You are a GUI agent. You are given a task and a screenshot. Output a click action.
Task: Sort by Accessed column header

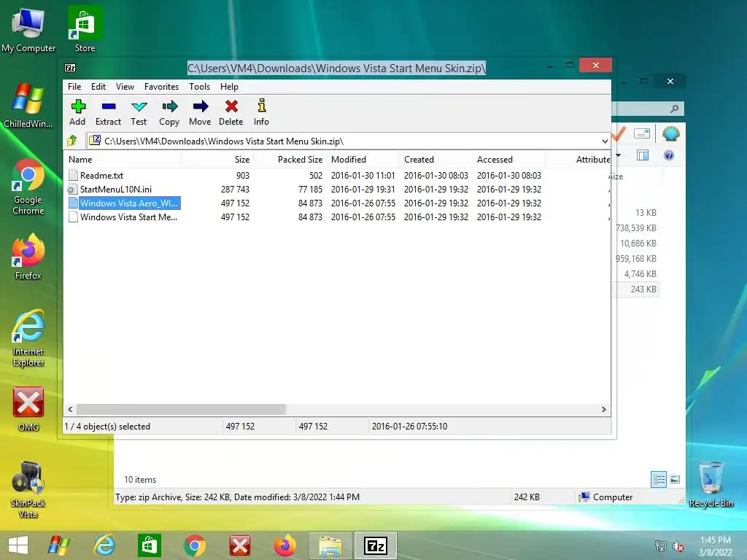click(508, 160)
